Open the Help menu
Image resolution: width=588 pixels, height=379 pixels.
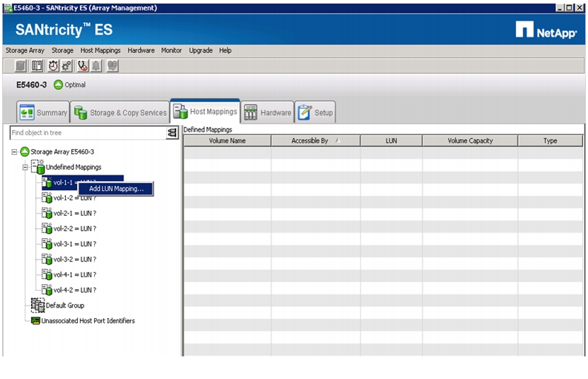point(225,50)
